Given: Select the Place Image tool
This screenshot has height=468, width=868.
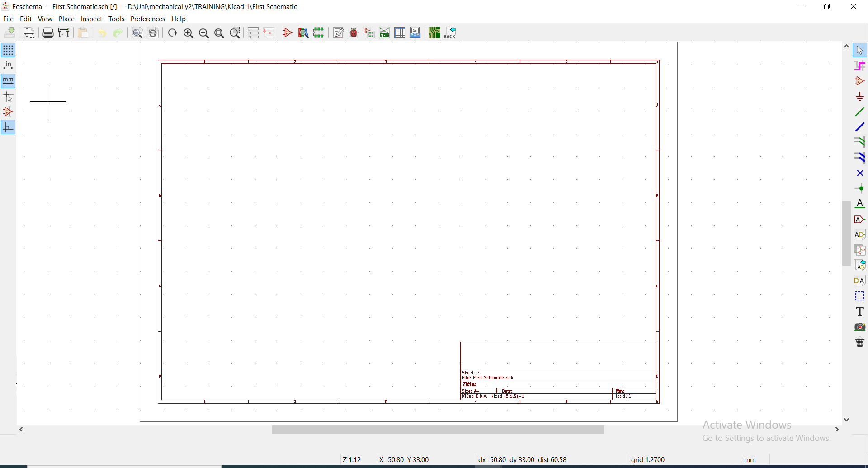Looking at the screenshot, I should 860,327.
